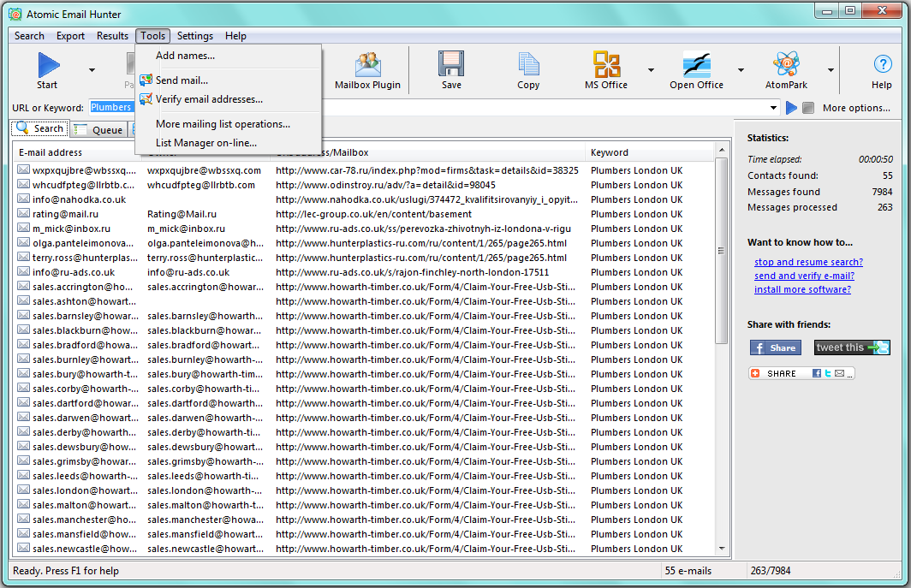Open the URL or Keyword history dropdown

(773, 108)
